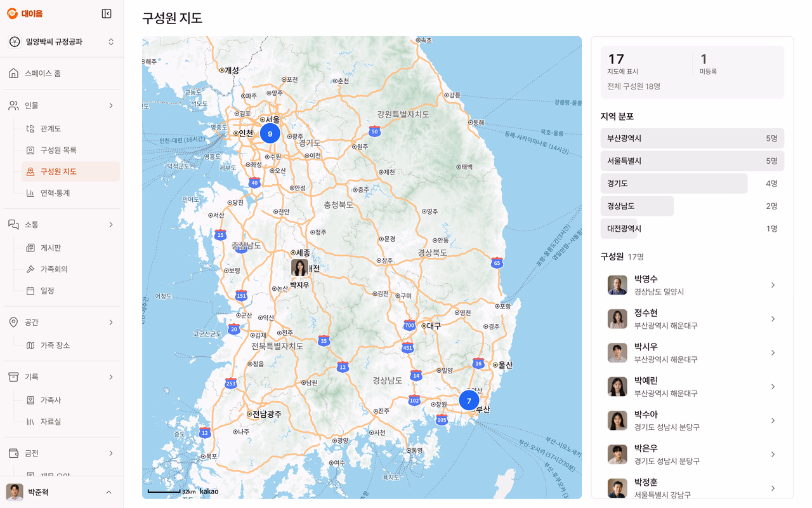Open 박영수 member details
The image size is (812, 508).
click(692, 285)
